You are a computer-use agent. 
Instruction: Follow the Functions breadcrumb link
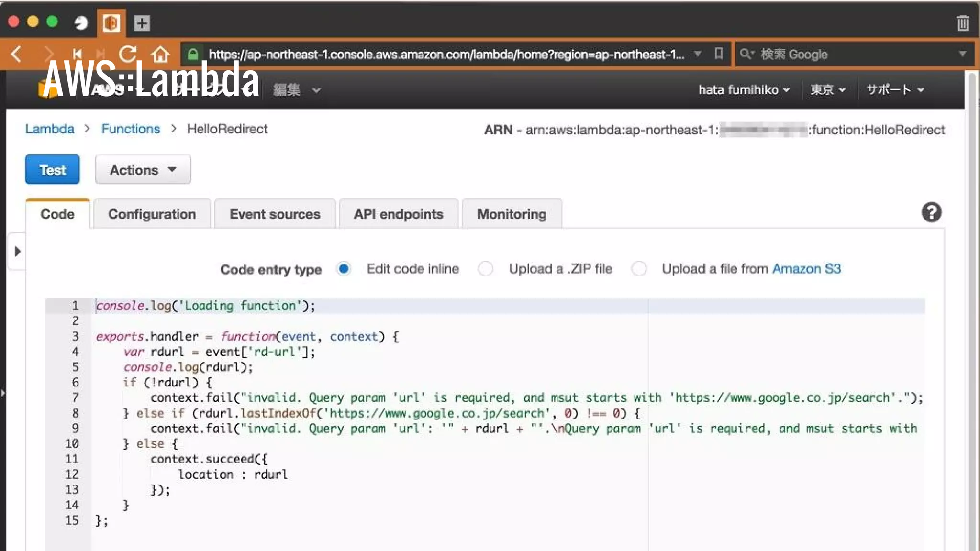tap(131, 129)
